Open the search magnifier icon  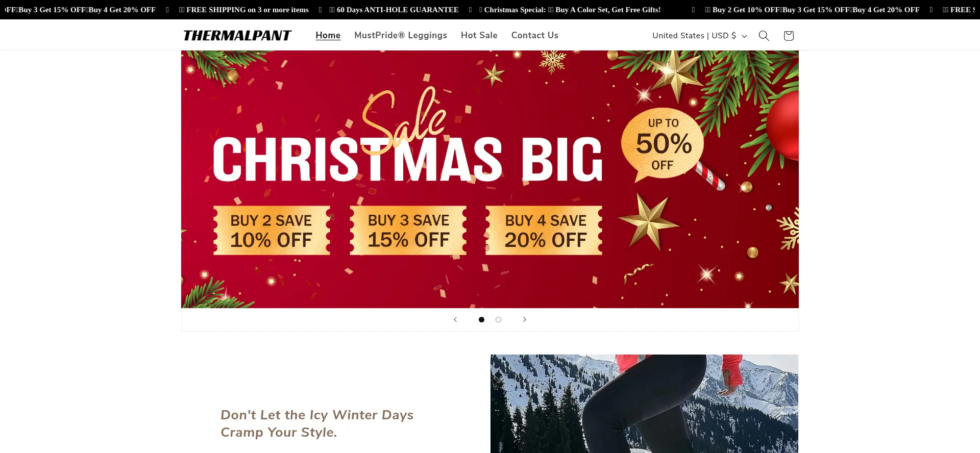pos(764,35)
